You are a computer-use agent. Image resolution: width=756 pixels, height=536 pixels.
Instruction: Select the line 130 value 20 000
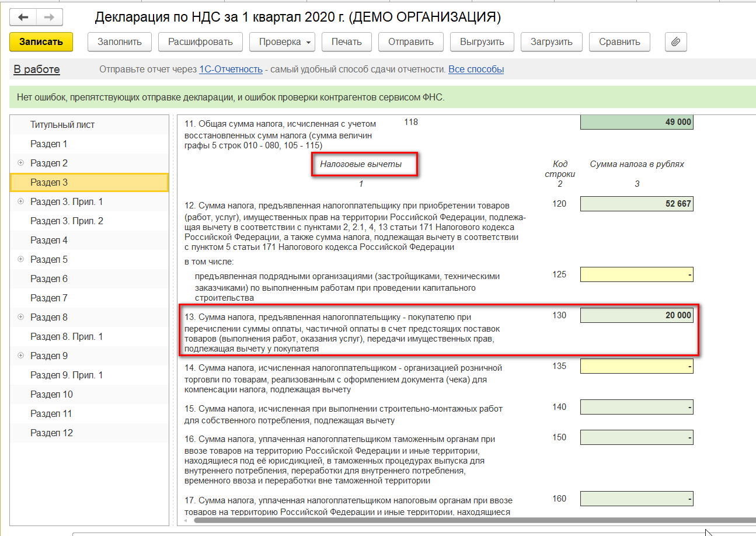coord(636,315)
